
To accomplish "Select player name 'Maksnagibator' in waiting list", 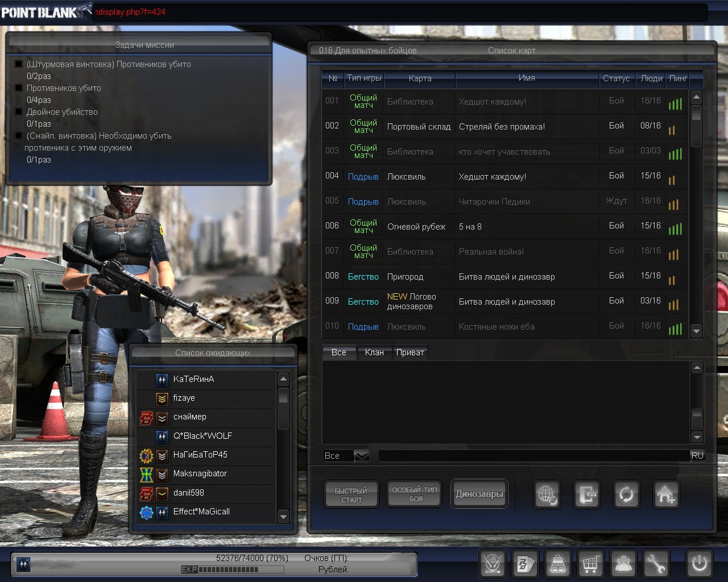I will [x=200, y=473].
